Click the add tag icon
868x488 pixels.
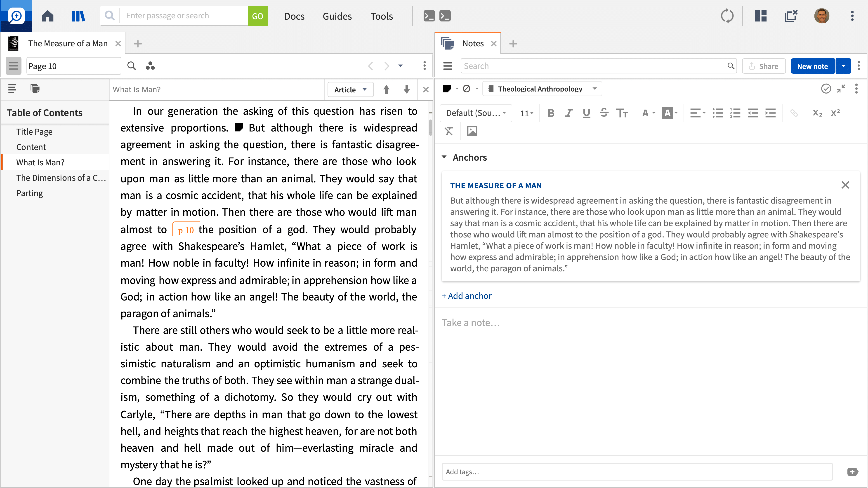point(852,472)
